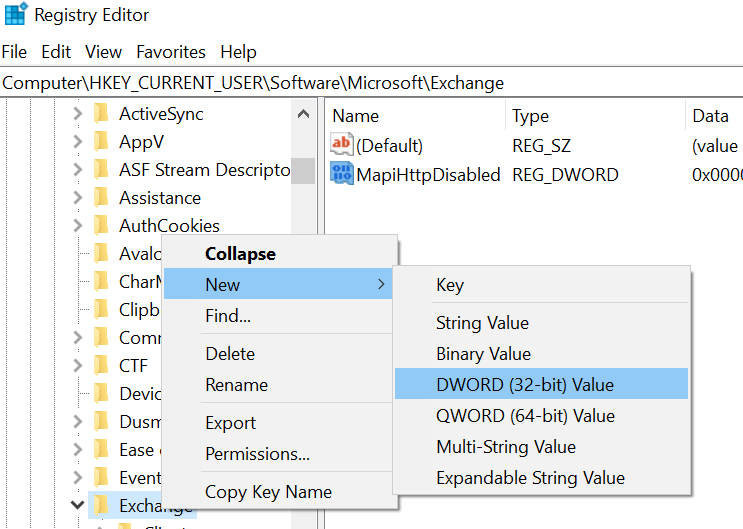Click the (Default) string value icon
Viewport: 743px width, 529px height.
coord(342,144)
